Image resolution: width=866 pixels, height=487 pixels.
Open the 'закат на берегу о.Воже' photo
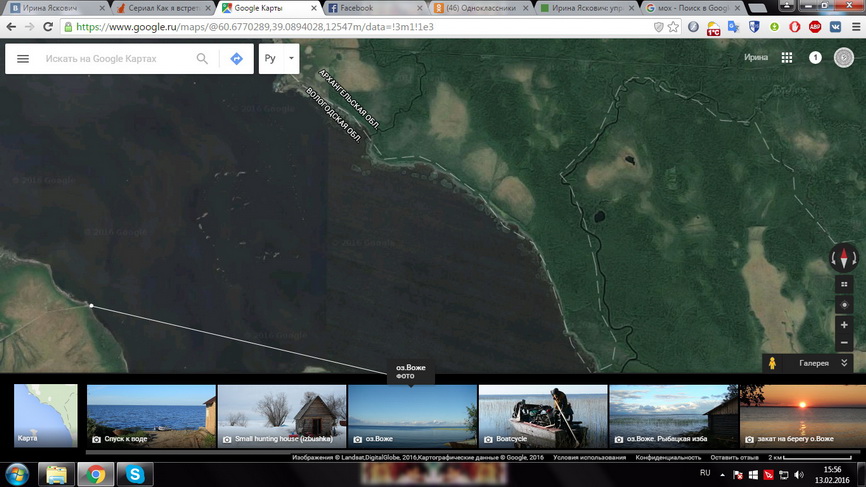(x=802, y=416)
